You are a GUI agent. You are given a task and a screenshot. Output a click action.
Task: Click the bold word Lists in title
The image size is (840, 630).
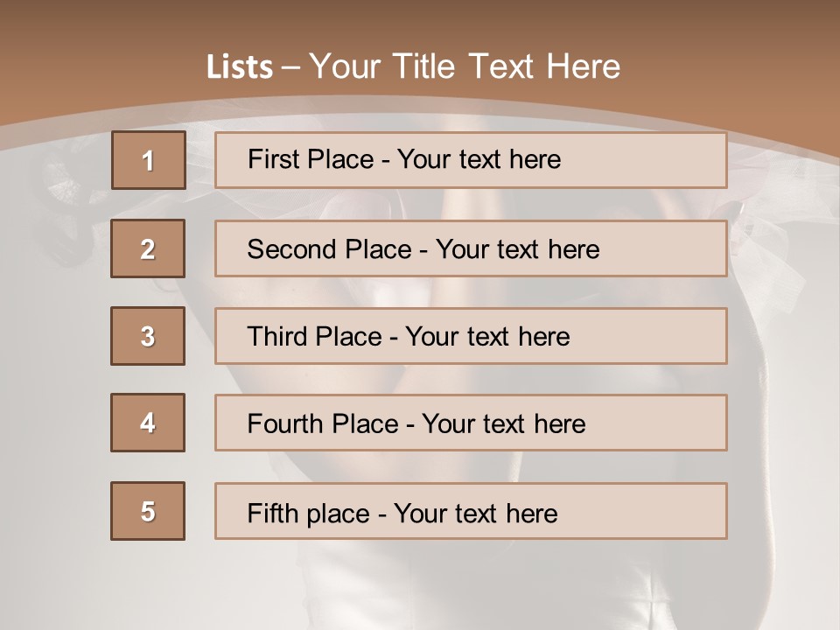[240, 66]
